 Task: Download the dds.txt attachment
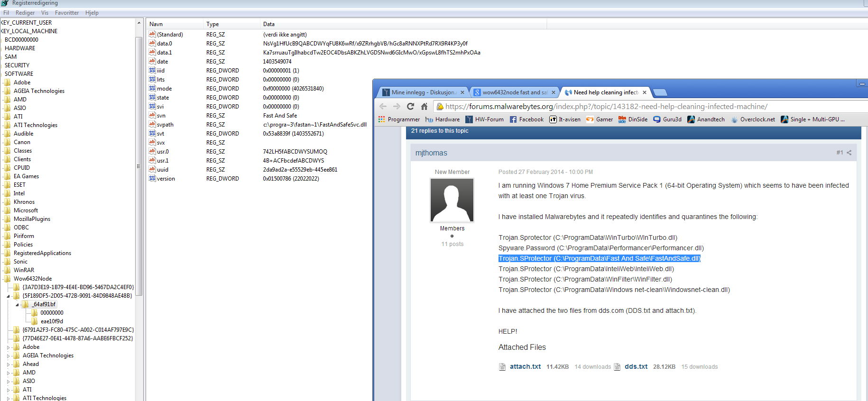pos(636,366)
